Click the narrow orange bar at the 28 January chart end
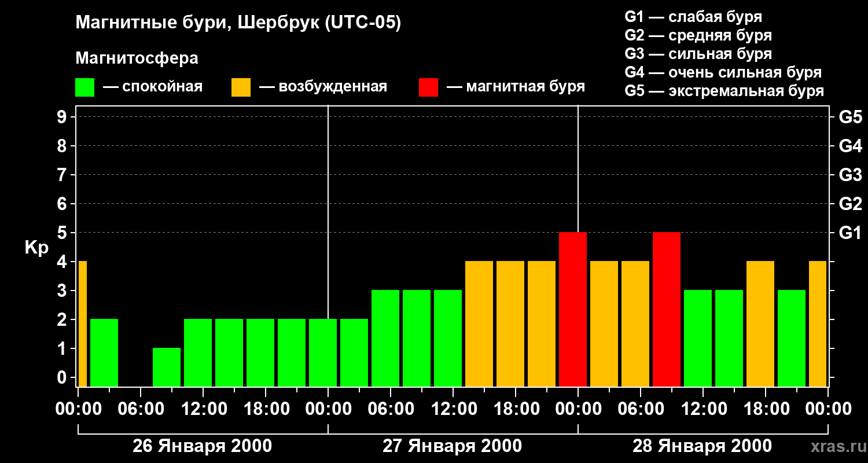 (x=818, y=324)
